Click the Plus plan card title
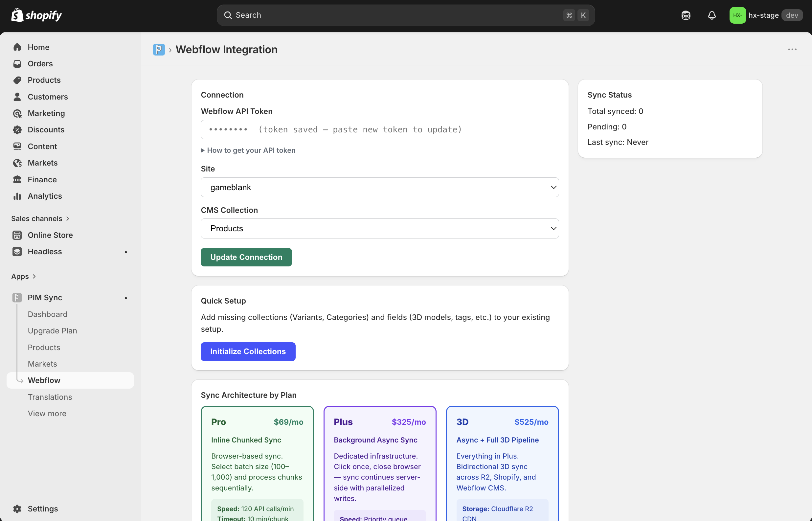 coord(343,422)
